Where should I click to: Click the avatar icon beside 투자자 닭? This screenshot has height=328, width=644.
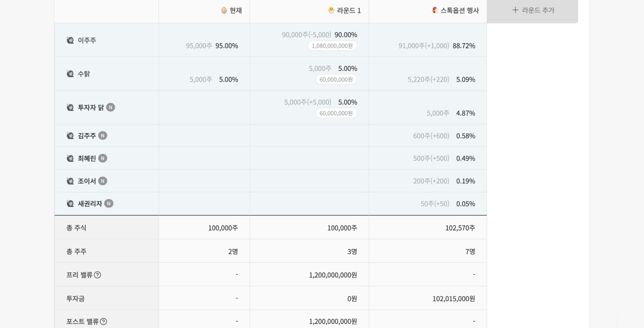[x=71, y=107]
